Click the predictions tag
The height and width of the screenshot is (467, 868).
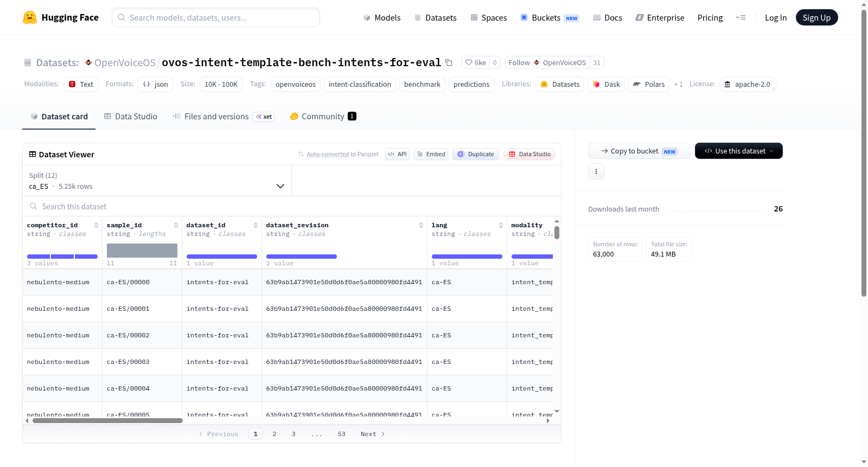tap(471, 84)
